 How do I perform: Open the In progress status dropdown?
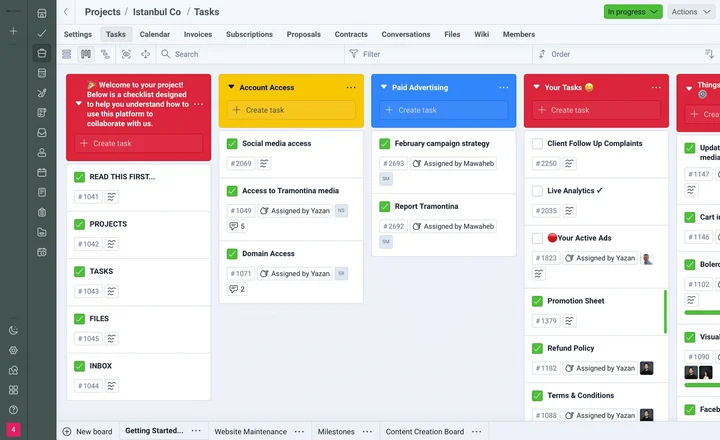coord(632,12)
